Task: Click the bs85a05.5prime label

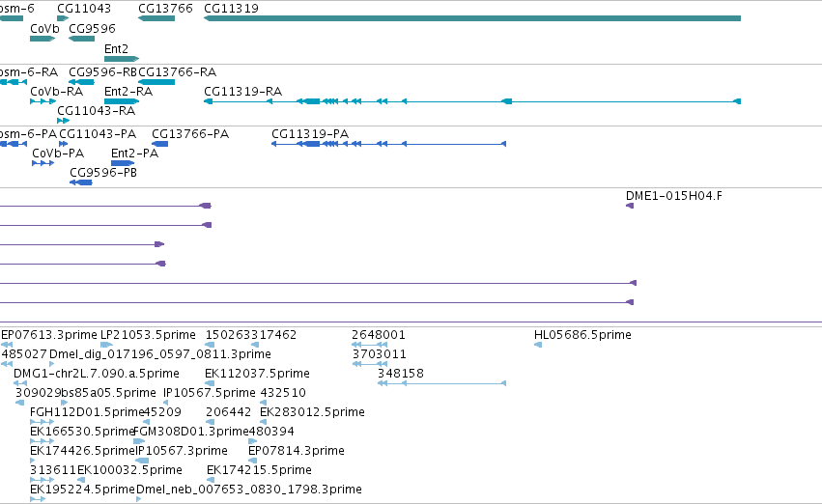Action: point(108,393)
